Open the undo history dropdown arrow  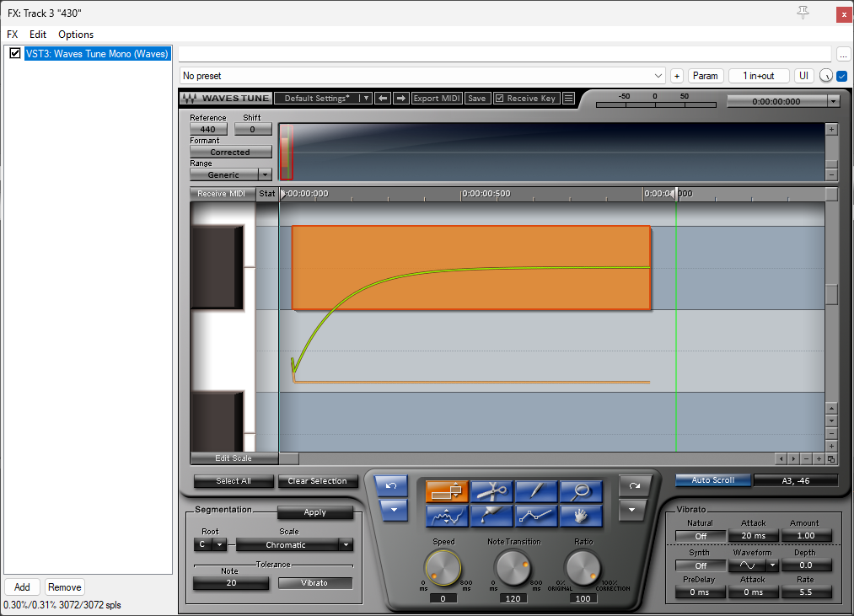[x=394, y=510]
